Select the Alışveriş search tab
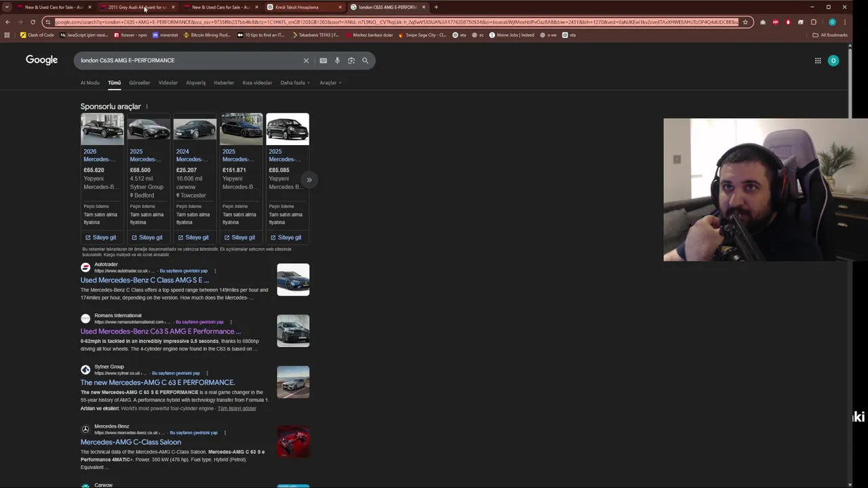The width and height of the screenshot is (868, 488). [196, 83]
